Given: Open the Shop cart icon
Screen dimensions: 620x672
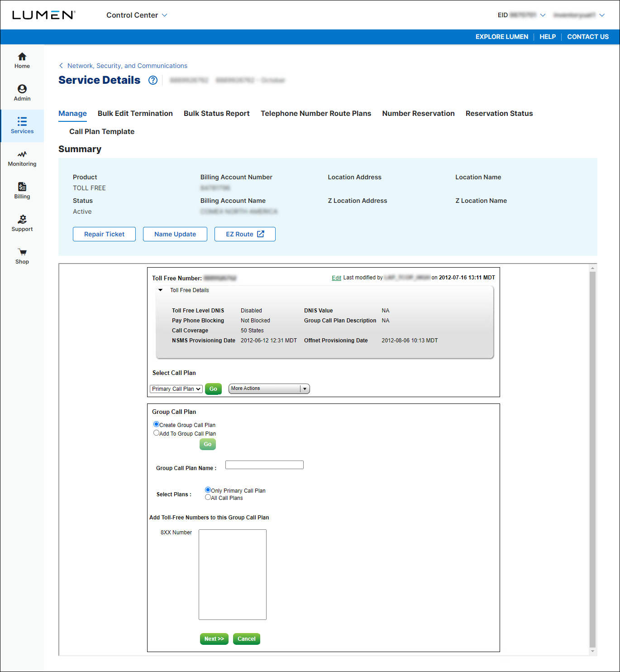Looking at the screenshot, I should coord(22,252).
